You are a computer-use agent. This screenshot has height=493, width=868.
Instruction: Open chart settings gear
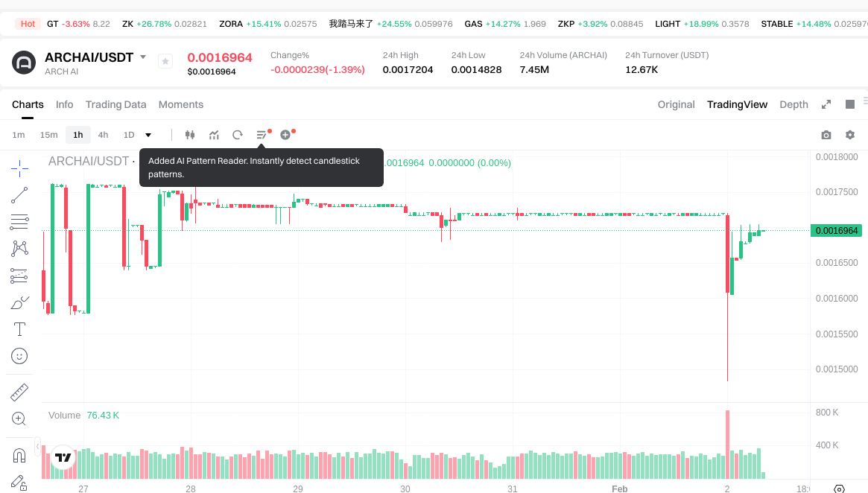click(849, 135)
